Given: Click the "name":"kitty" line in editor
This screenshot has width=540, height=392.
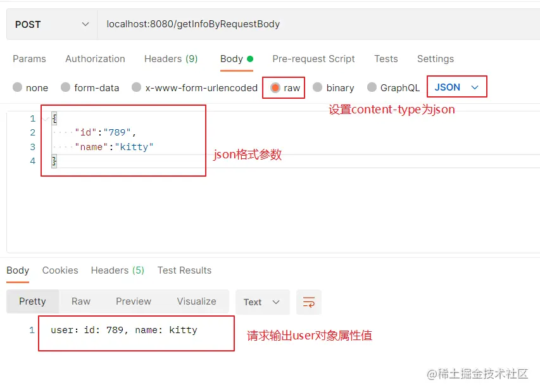Looking at the screenshot, I should pyautogui.click(x=114, y=147).
